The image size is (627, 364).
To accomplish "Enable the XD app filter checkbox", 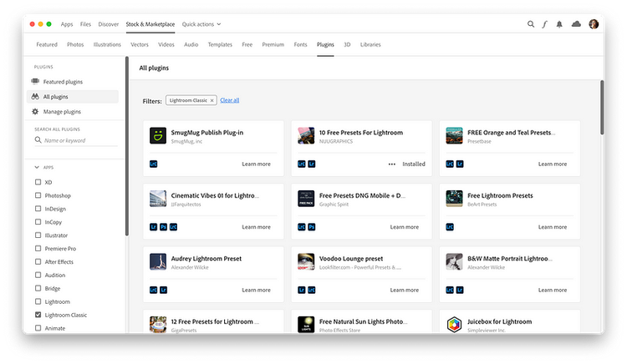I will [38, 182].
